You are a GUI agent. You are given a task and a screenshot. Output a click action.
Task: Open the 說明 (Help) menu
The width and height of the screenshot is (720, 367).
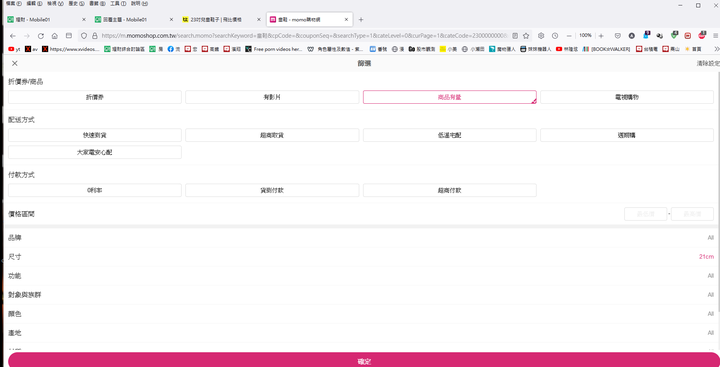click(x=139, y=3)
